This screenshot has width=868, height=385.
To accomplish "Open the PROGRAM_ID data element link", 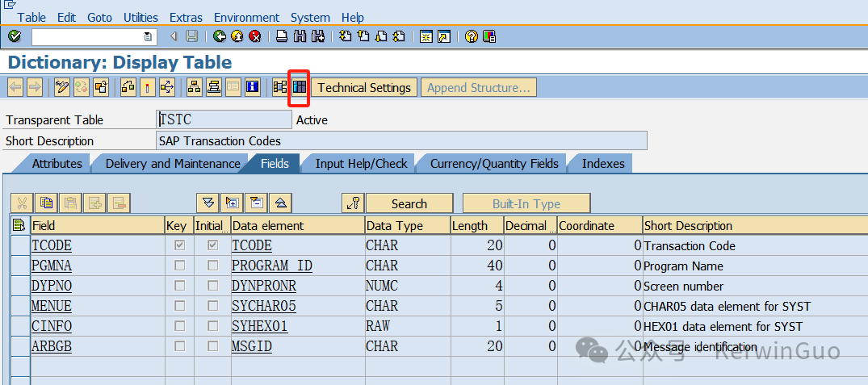I will 272,266.
